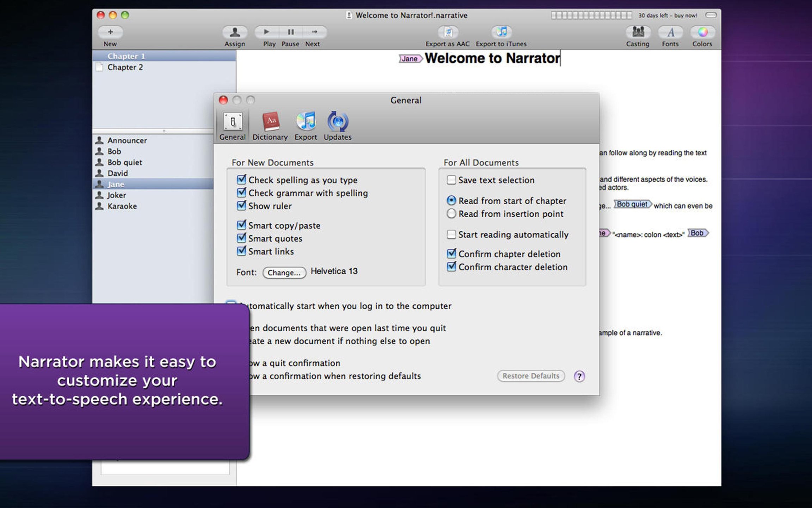Select the David character
This screenshot has width=812, height=508.
tap(153, 173)
